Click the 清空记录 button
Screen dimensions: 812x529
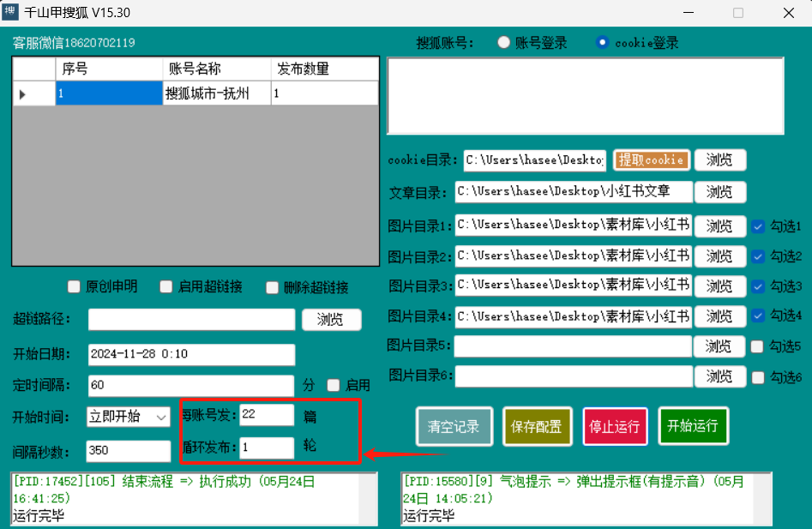pyautogui.click(x=454, y=426)
